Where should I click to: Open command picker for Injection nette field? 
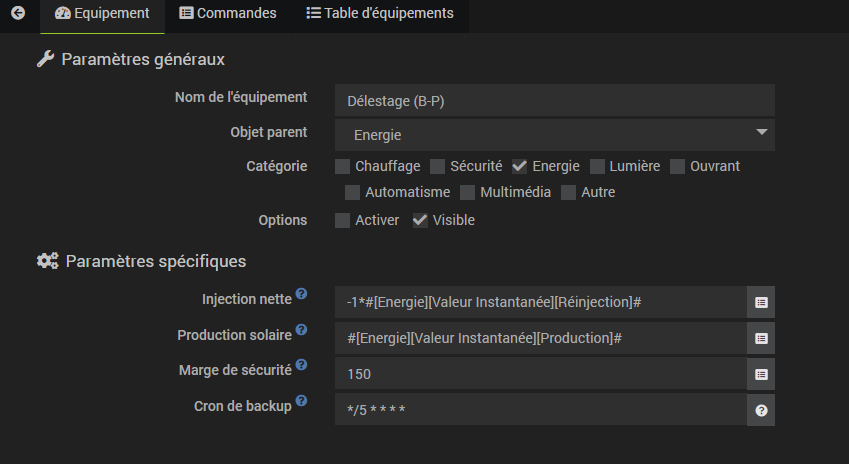pyautogui.click(x=761, y=302)
